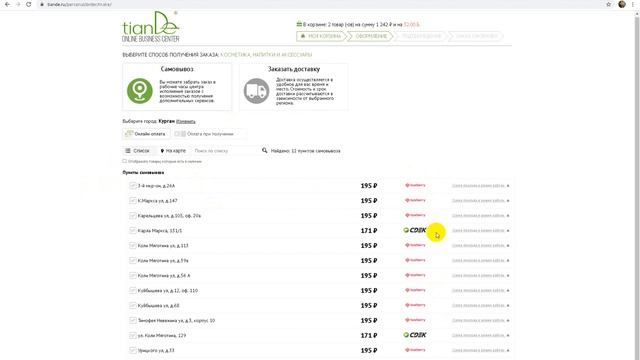Expand directions and hours for Урицкого ул, д.33

click(480, 350)
